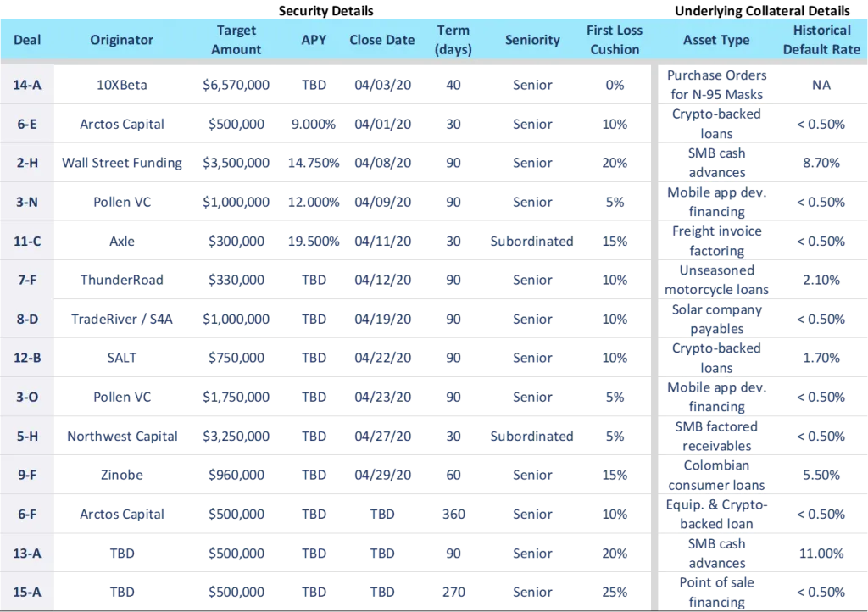Image resolution: width=868 pixels, height=612 pixels.
Task: Click target amount '$330,000'
Action: point(236,280)
